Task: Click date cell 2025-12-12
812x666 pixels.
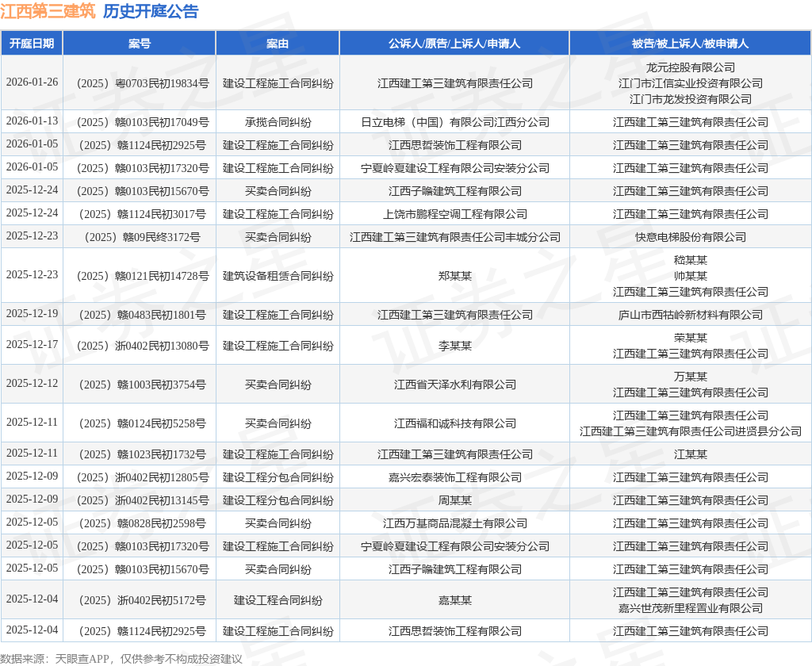Action: point(32,384)
